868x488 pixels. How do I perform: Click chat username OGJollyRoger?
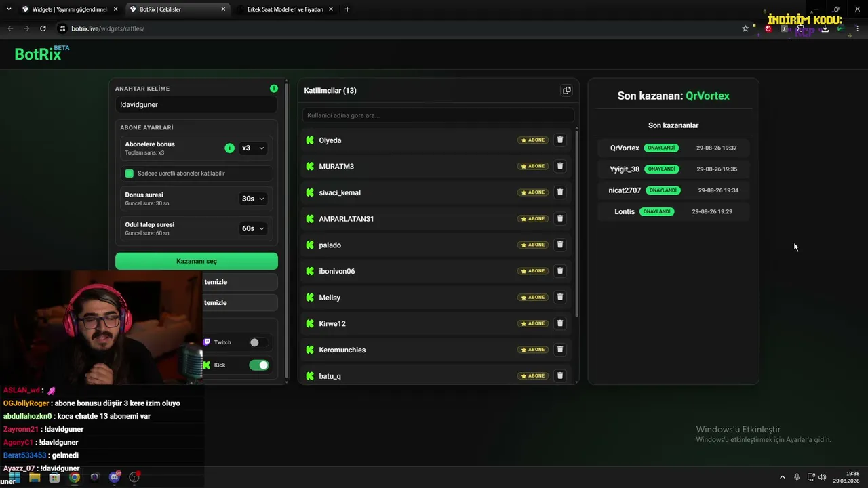point(26,403)
